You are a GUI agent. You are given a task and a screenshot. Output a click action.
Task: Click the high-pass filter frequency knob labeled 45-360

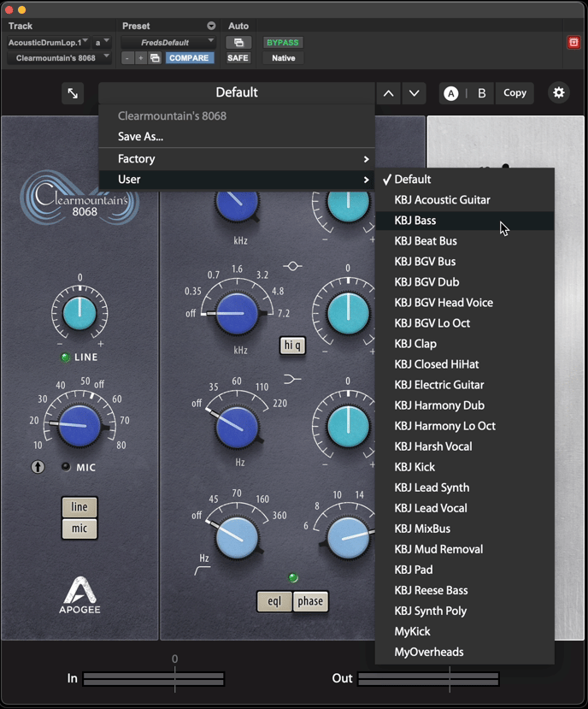click(237, 538)
